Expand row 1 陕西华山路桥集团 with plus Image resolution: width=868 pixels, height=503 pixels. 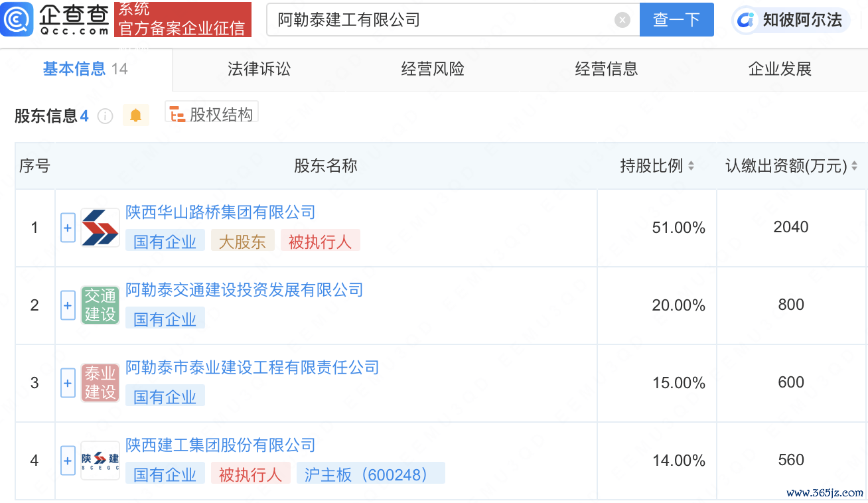68,228
